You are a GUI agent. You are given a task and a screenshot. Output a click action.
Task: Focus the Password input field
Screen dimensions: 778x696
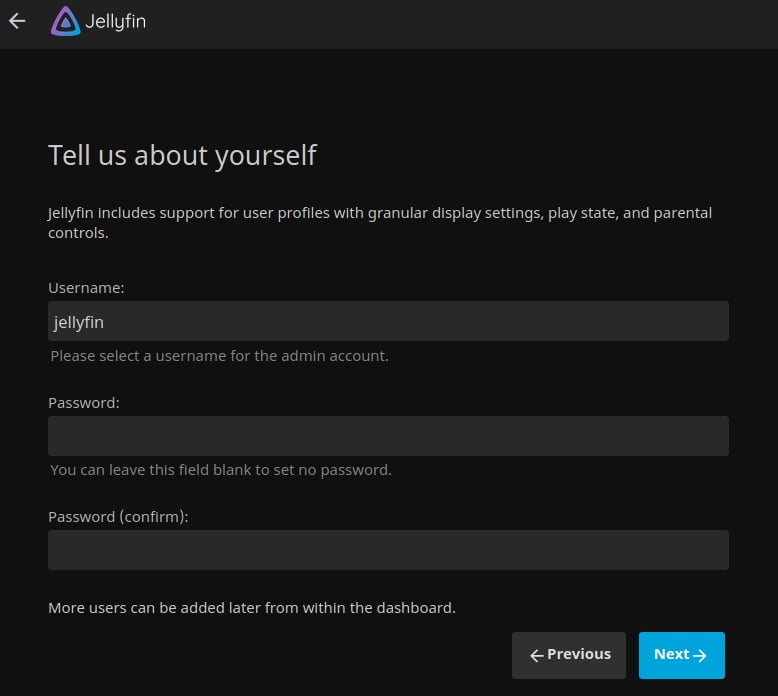tap(388, 436)
